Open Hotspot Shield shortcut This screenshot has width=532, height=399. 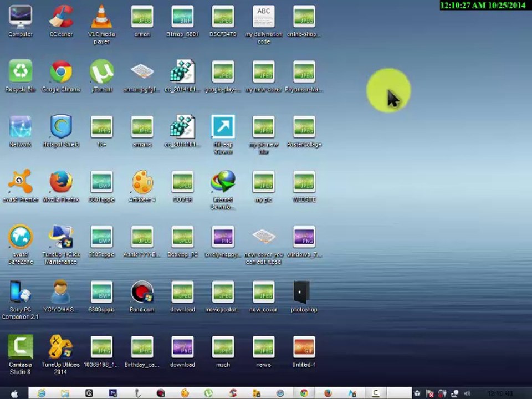coord(61,131)
